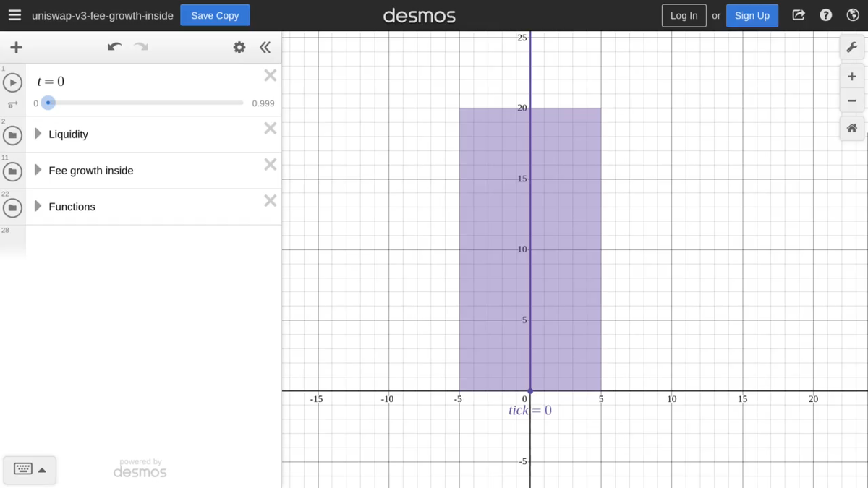Viewport: 868px width, 488px height.
Task: Undo the last expression change
Action: 114,48
